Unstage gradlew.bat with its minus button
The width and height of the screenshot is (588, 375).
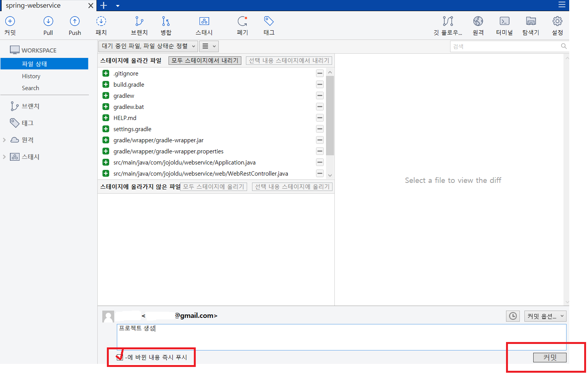pos(320,107)
